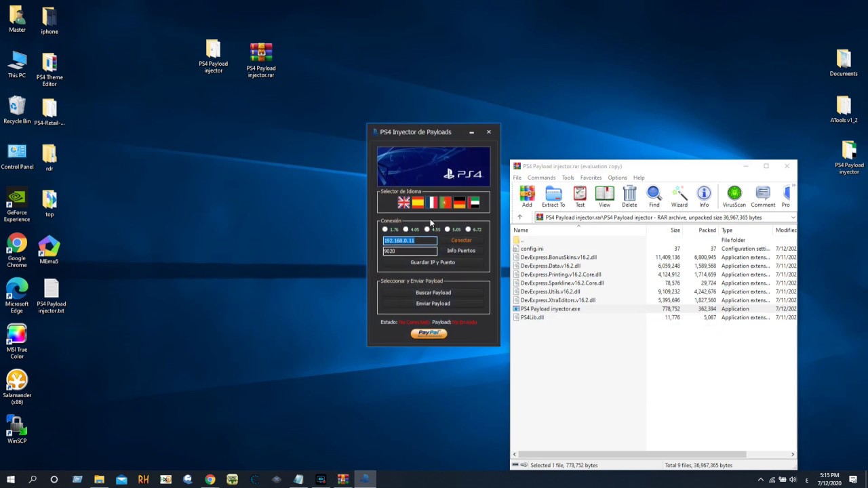Select the PS4 Theme Editor desktop icon
Screen dimensions: 868x488
click(50, 70)
